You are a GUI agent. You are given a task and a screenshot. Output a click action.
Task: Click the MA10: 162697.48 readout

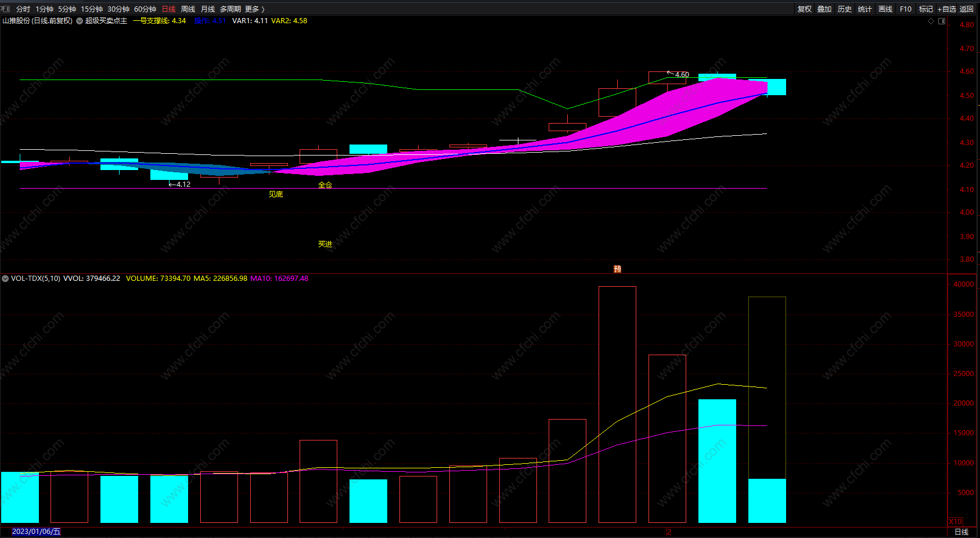279,279
